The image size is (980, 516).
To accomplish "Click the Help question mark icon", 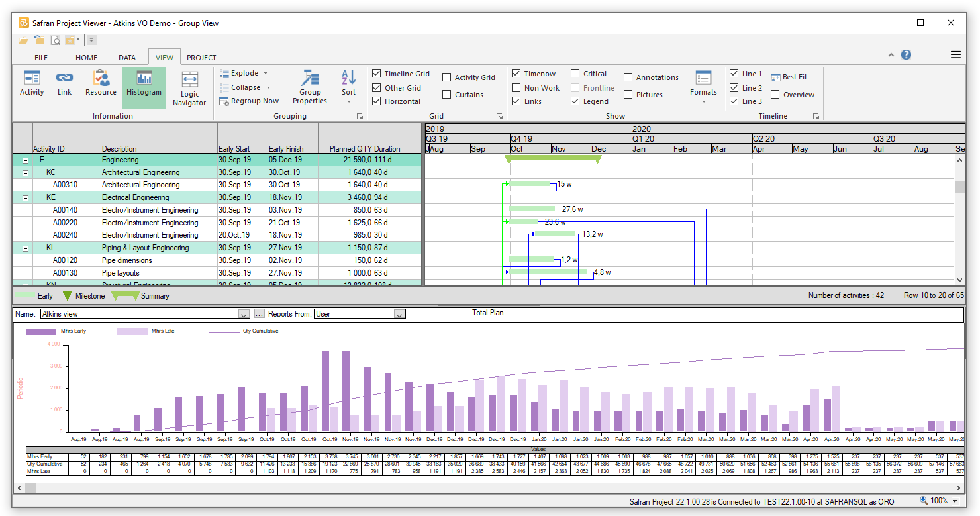I will (906, 55).
